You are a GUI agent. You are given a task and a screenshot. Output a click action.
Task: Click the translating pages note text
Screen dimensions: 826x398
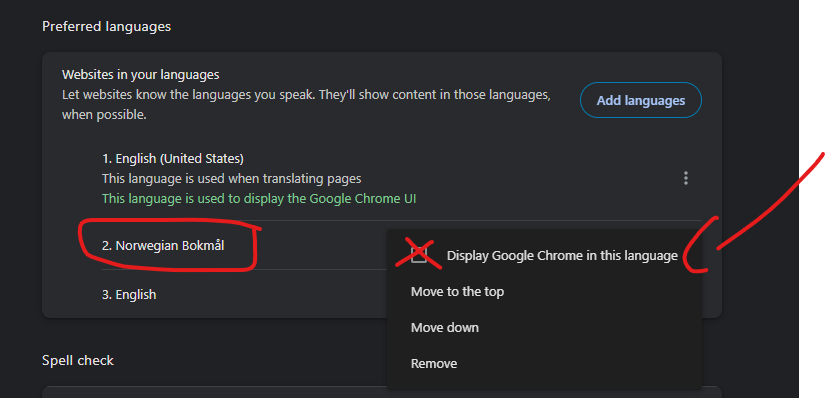pyautogui.click(x=232, y=178)
